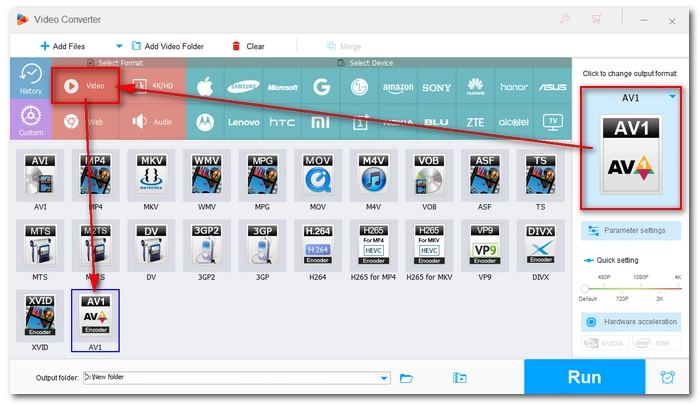
Task: Open the LG device presets
Action: tap(359, 86)
